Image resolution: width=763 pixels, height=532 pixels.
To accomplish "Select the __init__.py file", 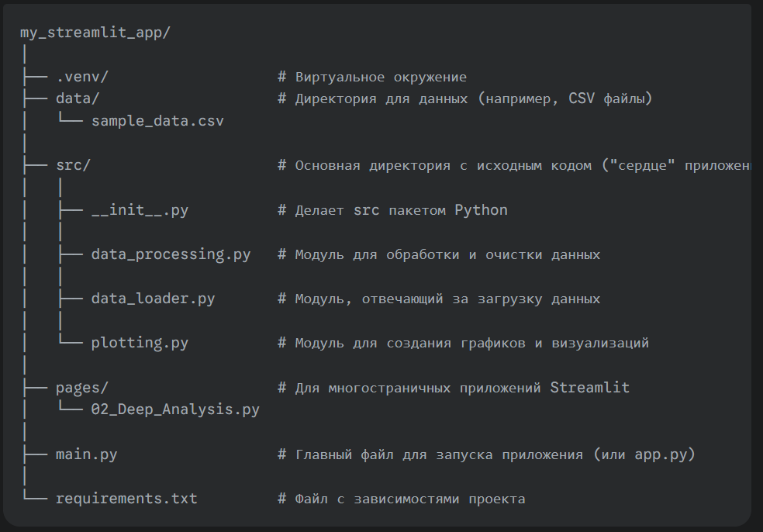I will point(140,210).
